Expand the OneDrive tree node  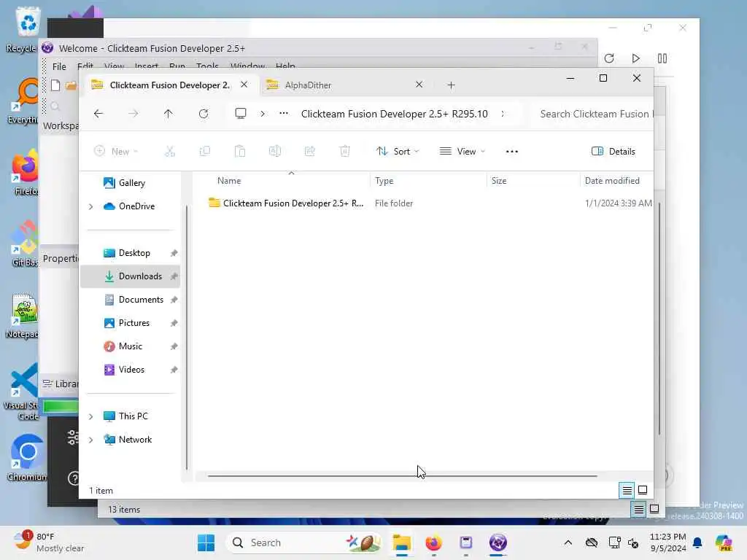coord(91,206)
